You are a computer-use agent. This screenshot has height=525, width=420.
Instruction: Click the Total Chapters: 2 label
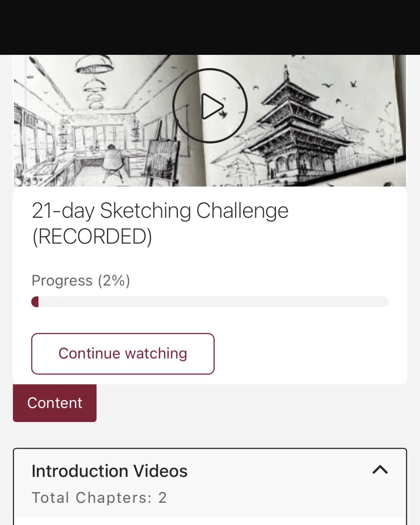click(x=99, y=498)
